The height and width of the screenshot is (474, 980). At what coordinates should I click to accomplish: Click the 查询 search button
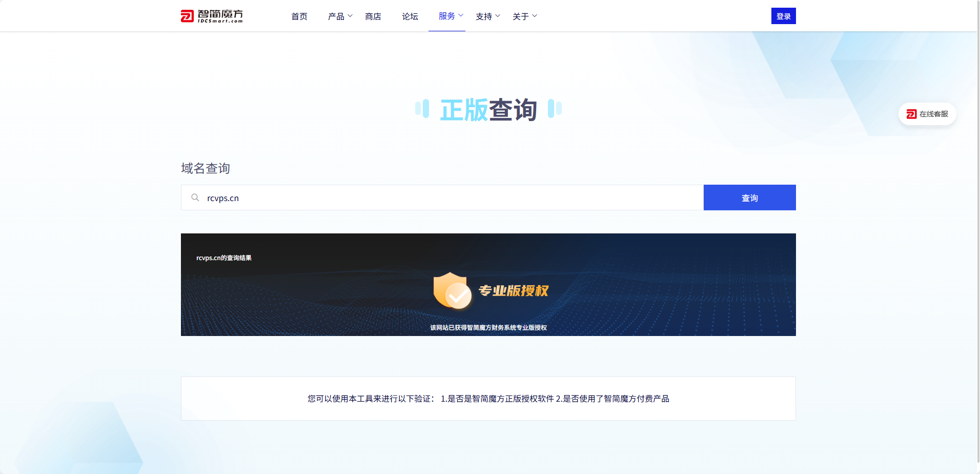[749, 197]
